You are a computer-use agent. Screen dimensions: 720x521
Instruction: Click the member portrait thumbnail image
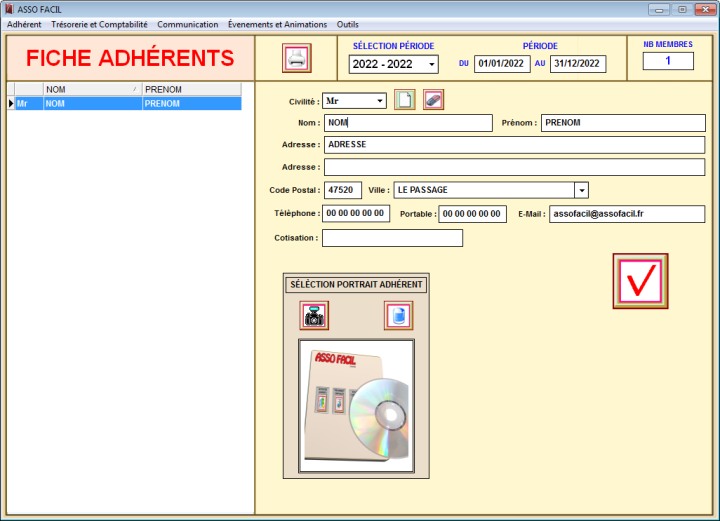click(356, 405)
